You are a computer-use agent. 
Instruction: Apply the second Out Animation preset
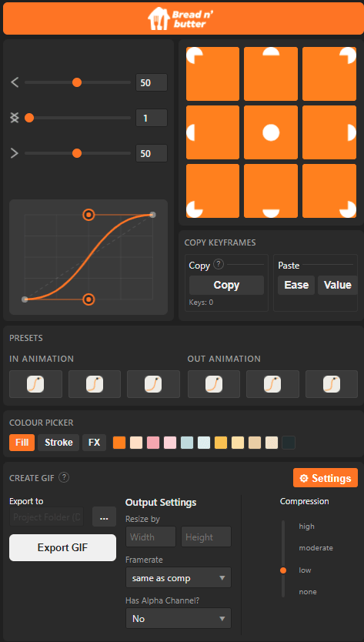coord(272,384)
